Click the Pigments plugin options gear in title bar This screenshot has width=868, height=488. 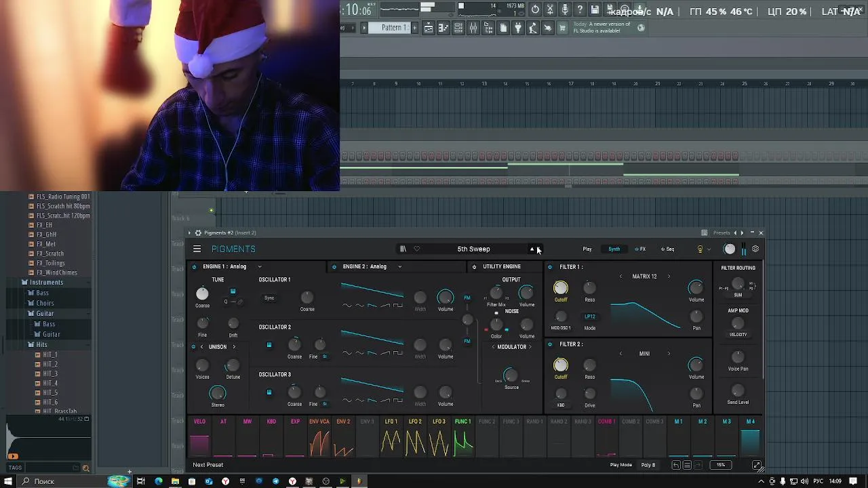pos(198,232)
